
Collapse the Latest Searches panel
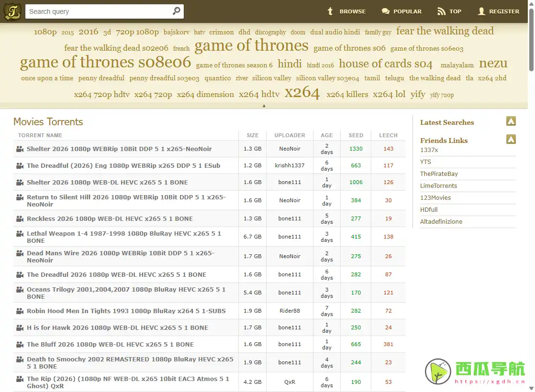point(511,122)
